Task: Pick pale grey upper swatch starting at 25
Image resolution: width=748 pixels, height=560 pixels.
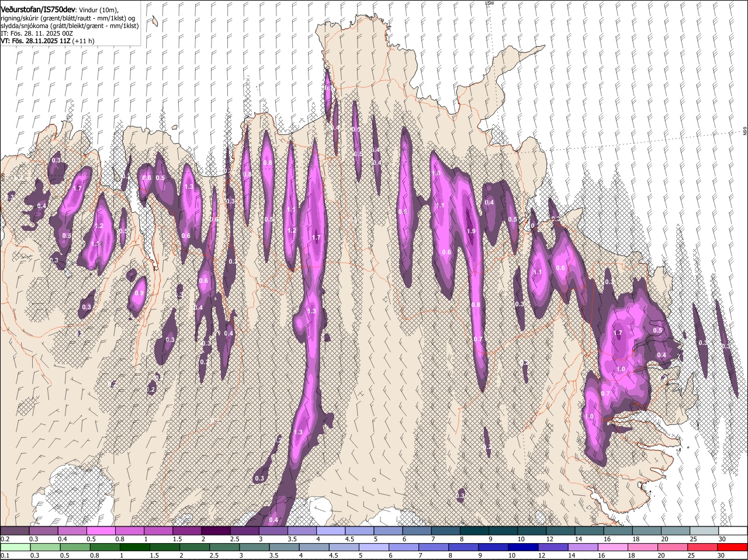Action: coord(704,531)
